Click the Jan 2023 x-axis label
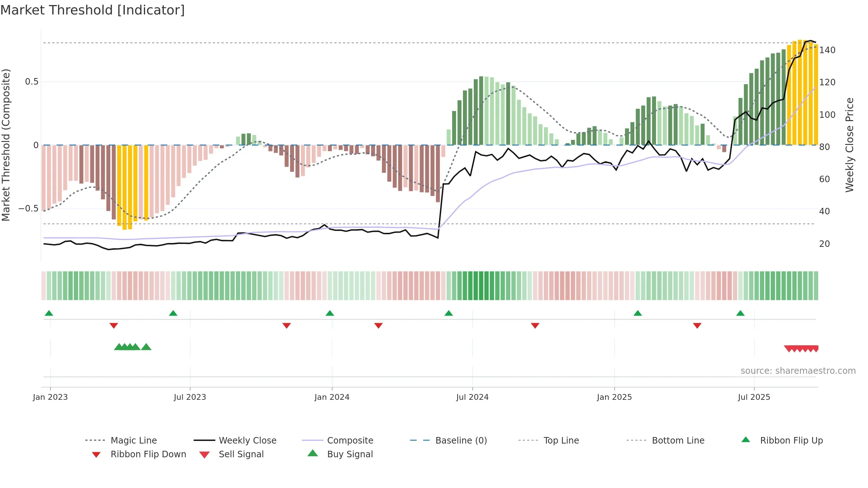This screenshot has height=488, width=868. pyautogui.click(x=50, y=397)
